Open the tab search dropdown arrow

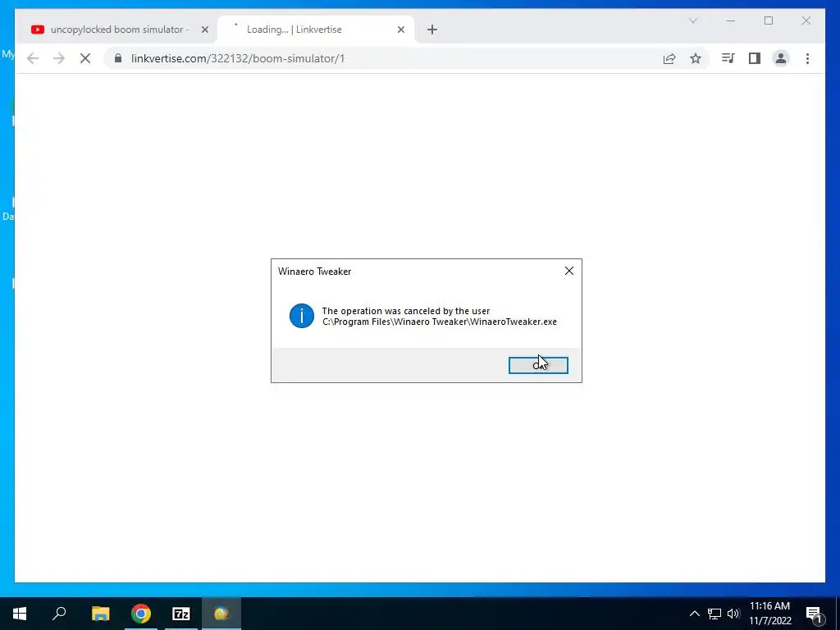692,21
